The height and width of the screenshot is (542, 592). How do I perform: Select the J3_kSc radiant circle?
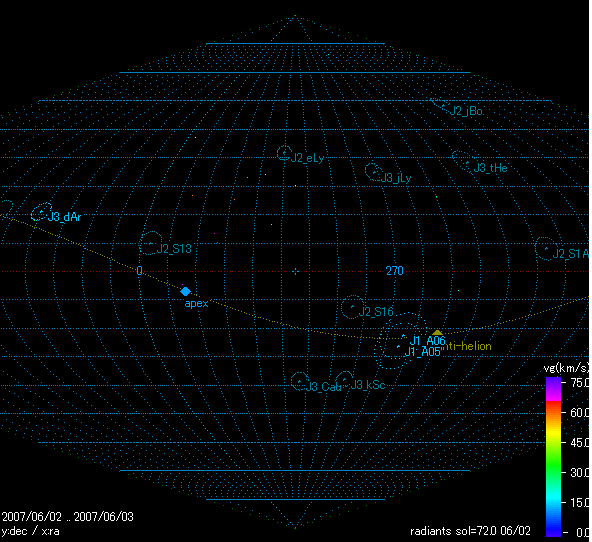[x=344, y=380]
